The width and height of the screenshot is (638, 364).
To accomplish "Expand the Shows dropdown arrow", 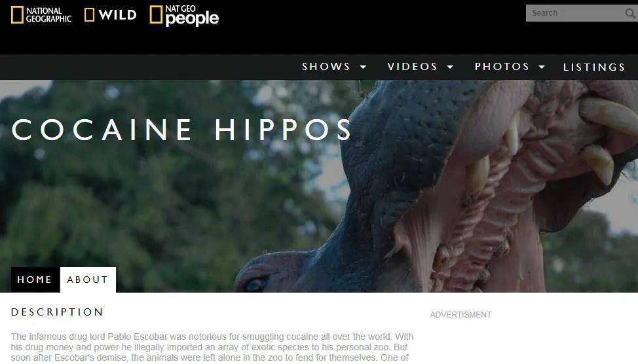I will click(x=363, y=67).
